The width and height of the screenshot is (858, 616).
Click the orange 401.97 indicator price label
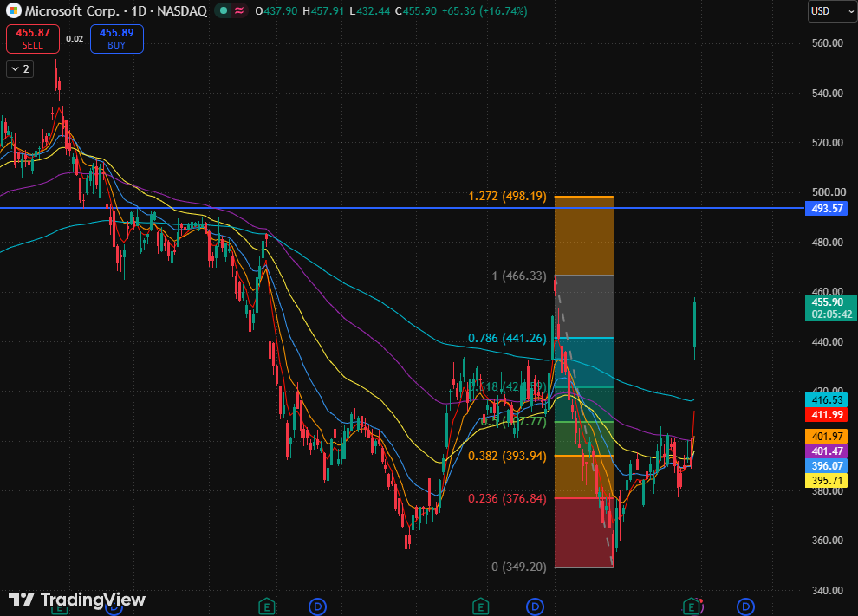826,436
